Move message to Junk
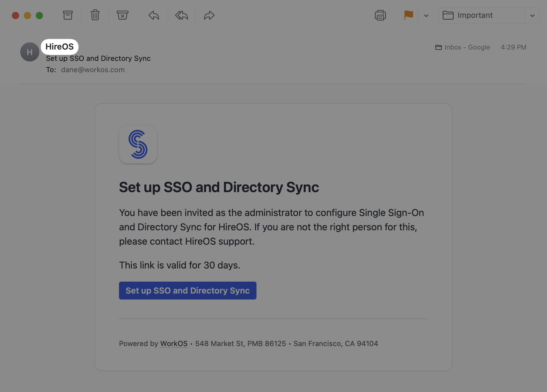547x392 pixels. 122,15
